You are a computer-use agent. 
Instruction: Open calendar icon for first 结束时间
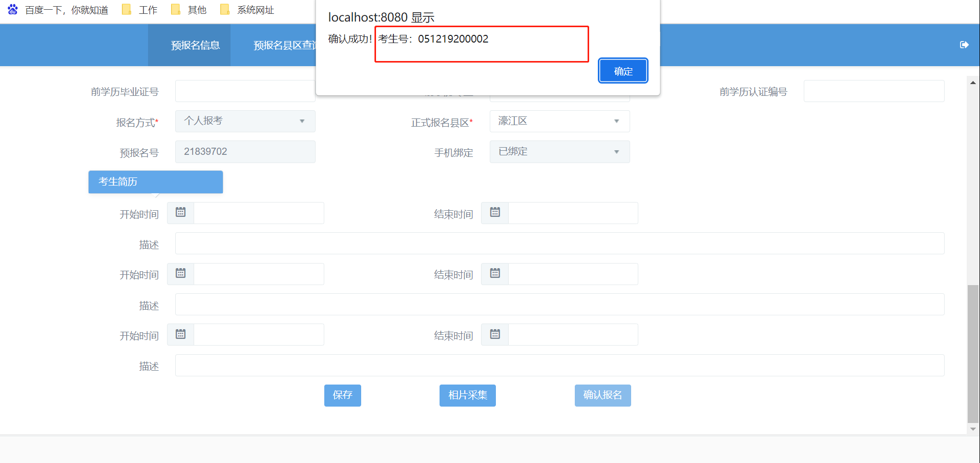coord(495,213)
